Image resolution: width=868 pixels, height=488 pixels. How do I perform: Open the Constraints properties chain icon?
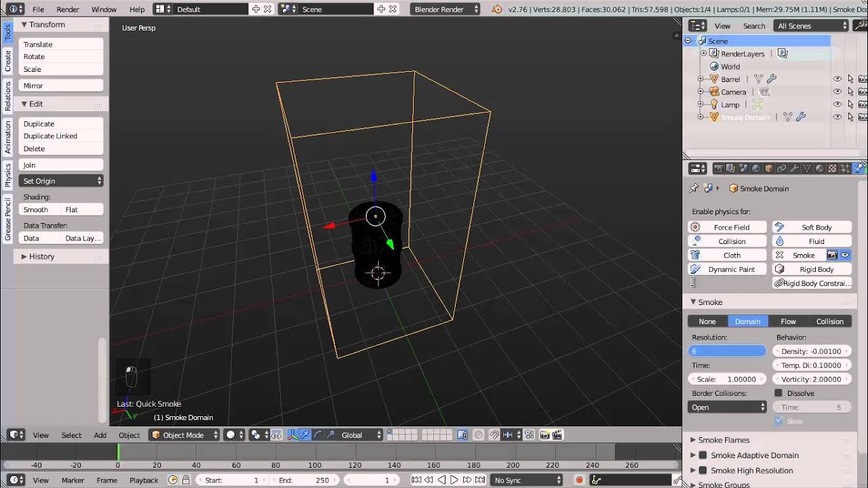click(x=781, y=169)
